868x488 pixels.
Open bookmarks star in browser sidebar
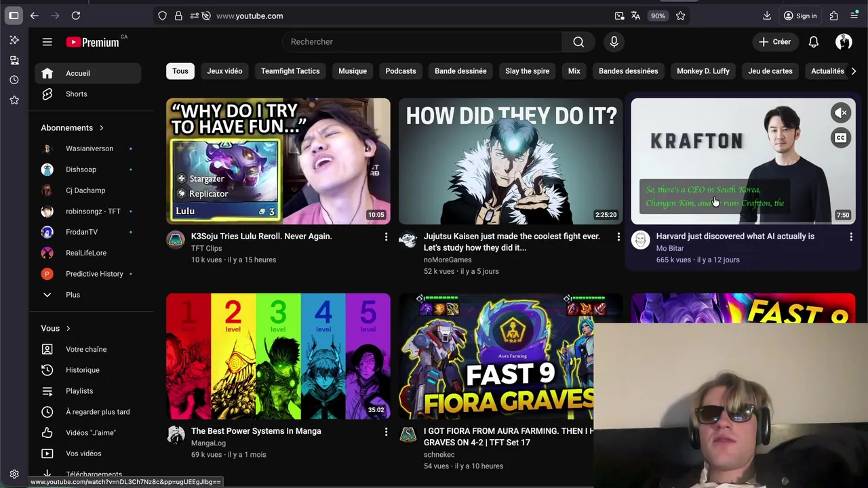click(x=14, y=100)
